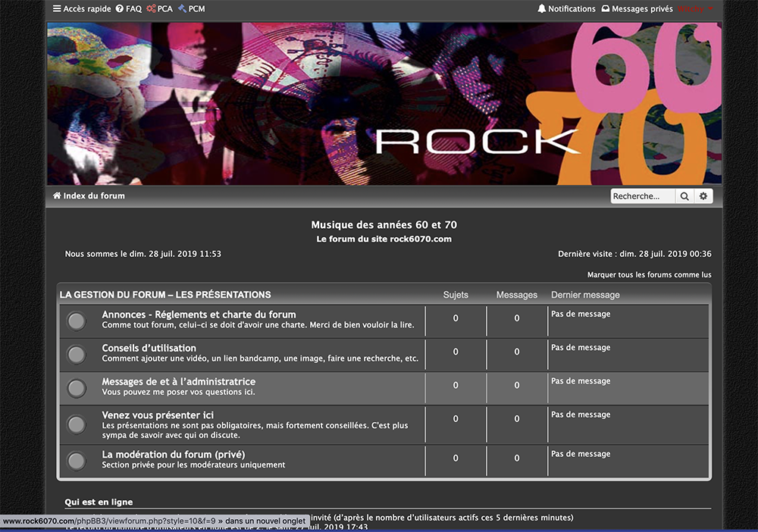758x532 pixels.
Task: Click the Qui est en ligne heading
Action: point(99,502)
